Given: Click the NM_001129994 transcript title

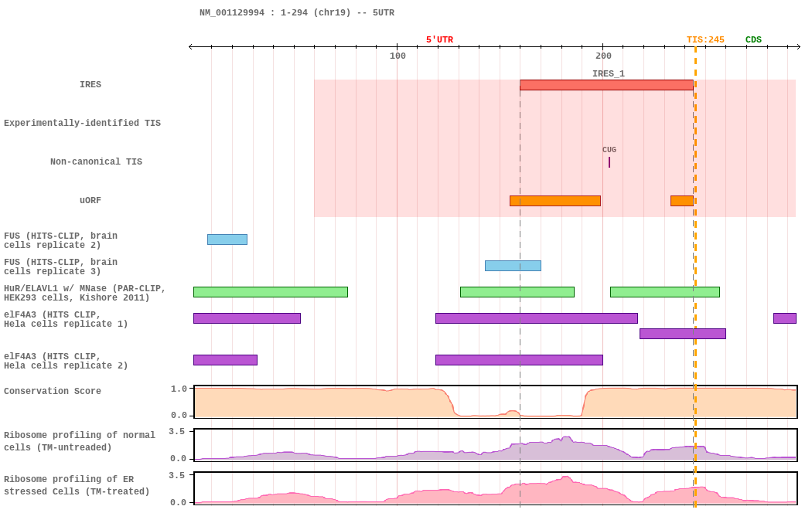Looking at the screenshot, I should (297, 12).
